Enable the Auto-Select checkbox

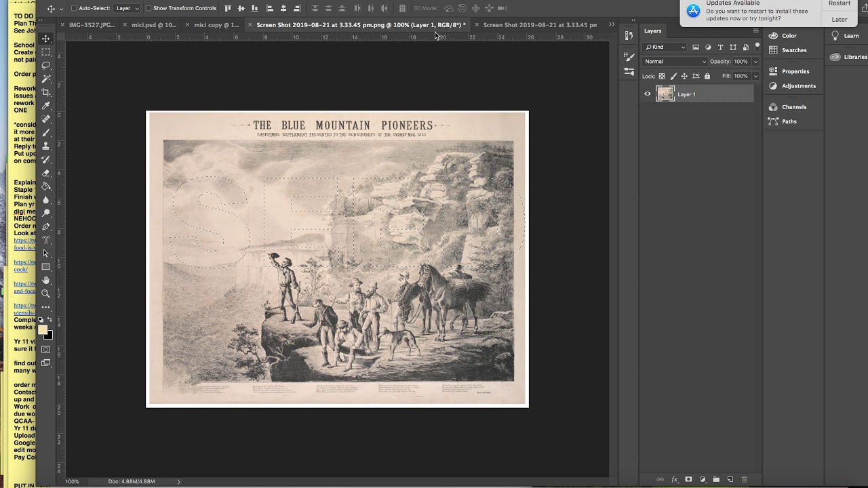(74, 8)
